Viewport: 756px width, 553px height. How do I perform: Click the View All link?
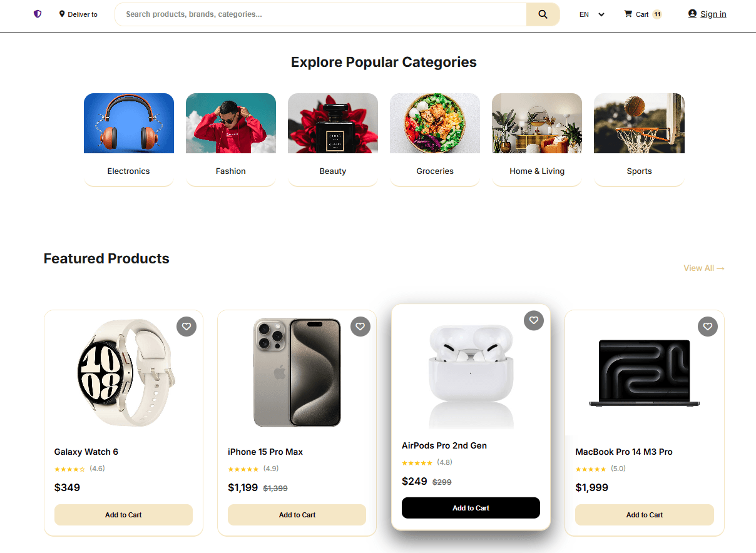(704, 268)
